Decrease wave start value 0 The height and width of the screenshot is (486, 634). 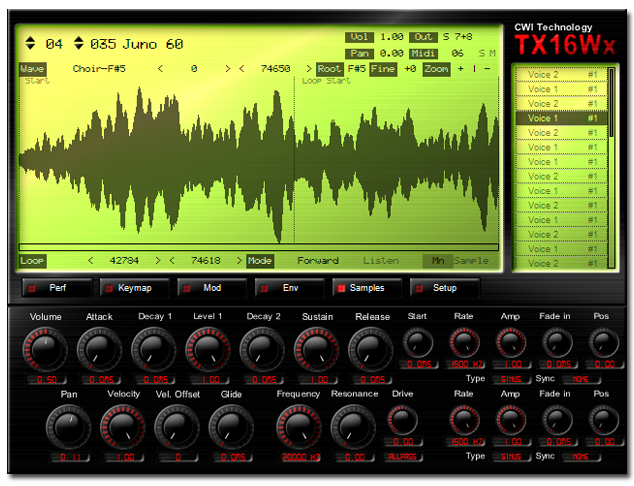click(x=161, y=69)
